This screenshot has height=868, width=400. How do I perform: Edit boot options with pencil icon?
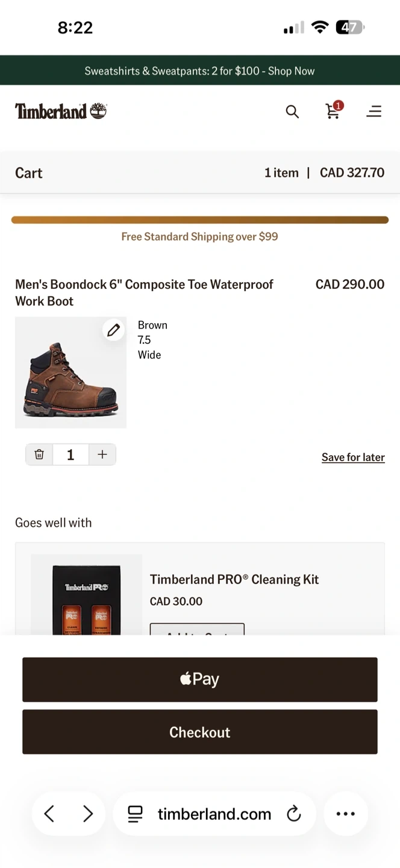coord(113,330)
